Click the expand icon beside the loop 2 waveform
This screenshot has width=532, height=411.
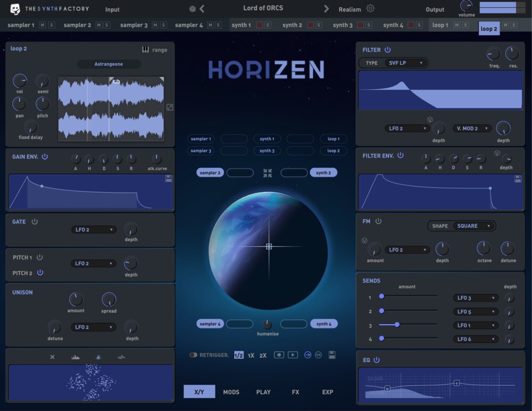point(171,107)
